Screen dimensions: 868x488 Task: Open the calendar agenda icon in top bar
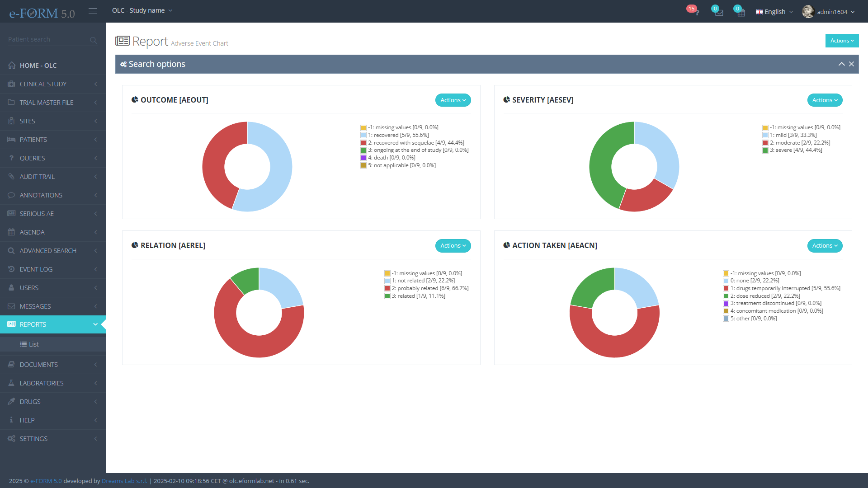[741, 12]
